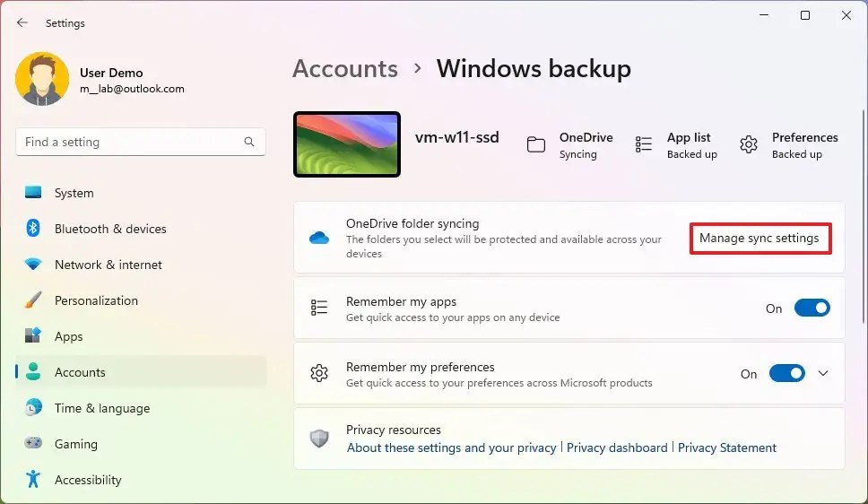Click the vm-w11-ssd device name
Screen dimensions: 868x504
pyautogui.click(x=456, y=137)
